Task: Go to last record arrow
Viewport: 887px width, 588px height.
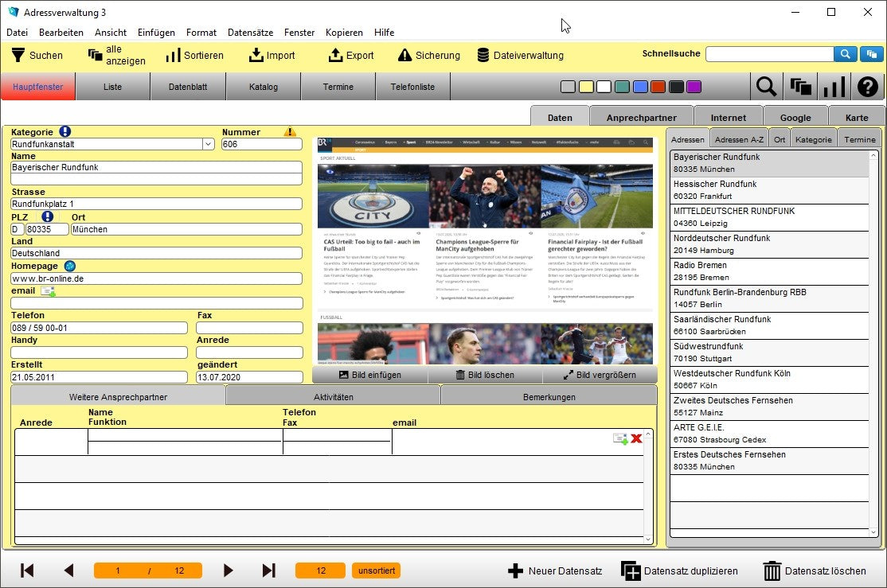Action: coord(268,570)
